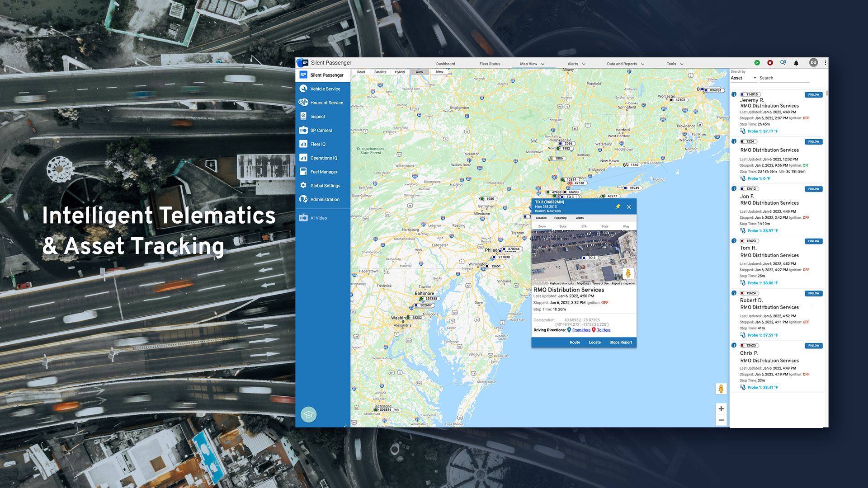Enable Hybrid map mode

(x=400, y=72)
